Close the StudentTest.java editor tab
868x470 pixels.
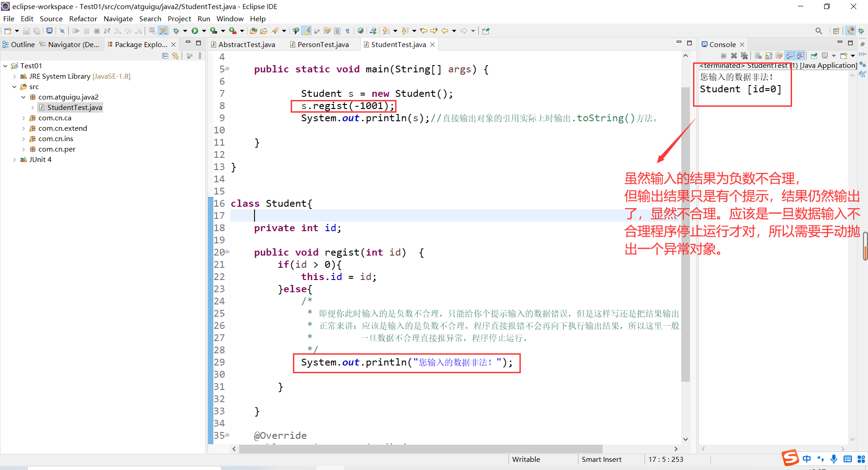(x=433, y=44)
